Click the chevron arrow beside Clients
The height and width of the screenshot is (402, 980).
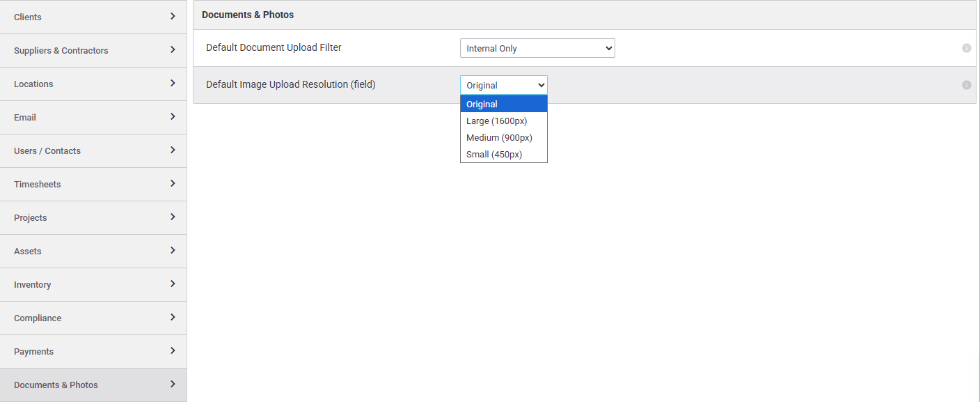[x=173, y=16]
